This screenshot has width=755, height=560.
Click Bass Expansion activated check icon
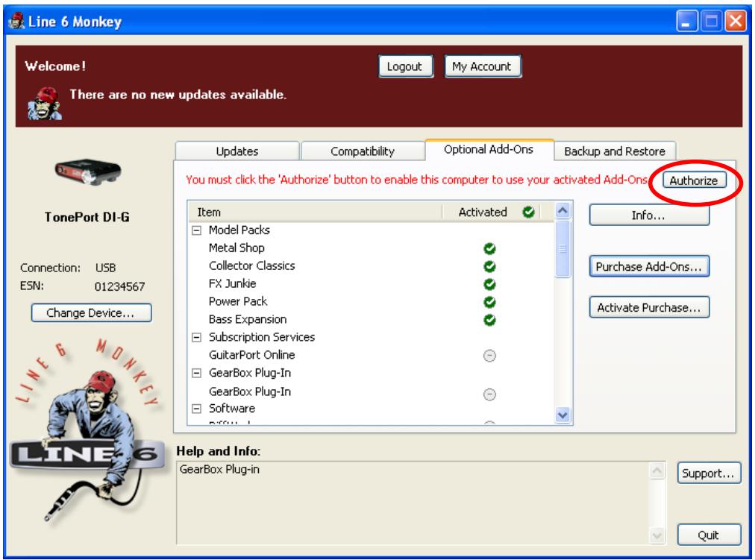(x=489, y=319)
